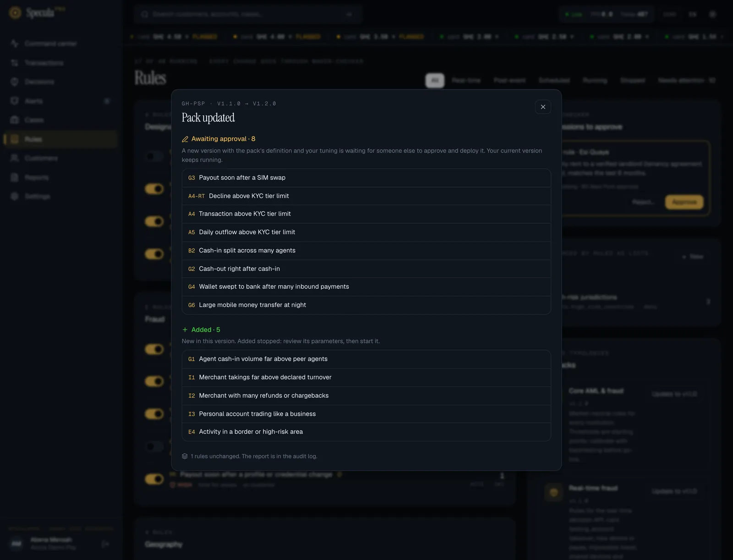Click the pencil icon beside Awaiting approval
The height and width of the screenshot is (560, 733).
[185, 139]
